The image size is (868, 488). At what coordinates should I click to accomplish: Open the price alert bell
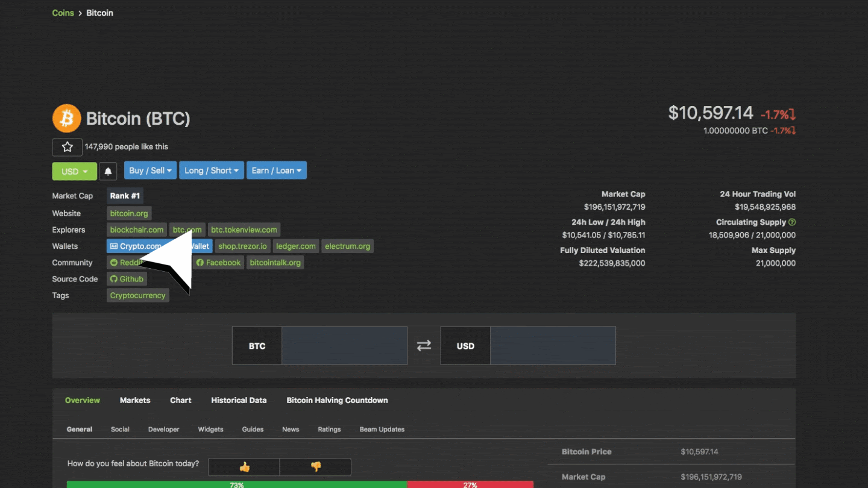108,171
